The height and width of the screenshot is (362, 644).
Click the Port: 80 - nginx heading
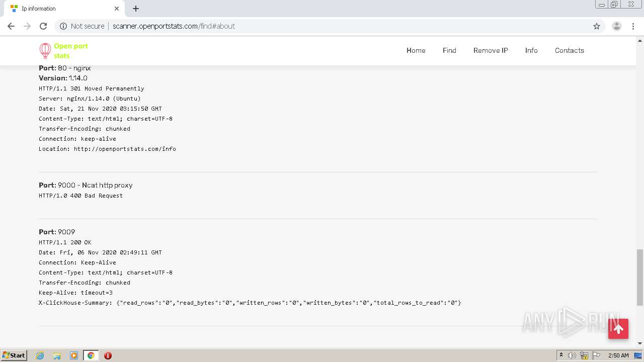tap(65, 68)
